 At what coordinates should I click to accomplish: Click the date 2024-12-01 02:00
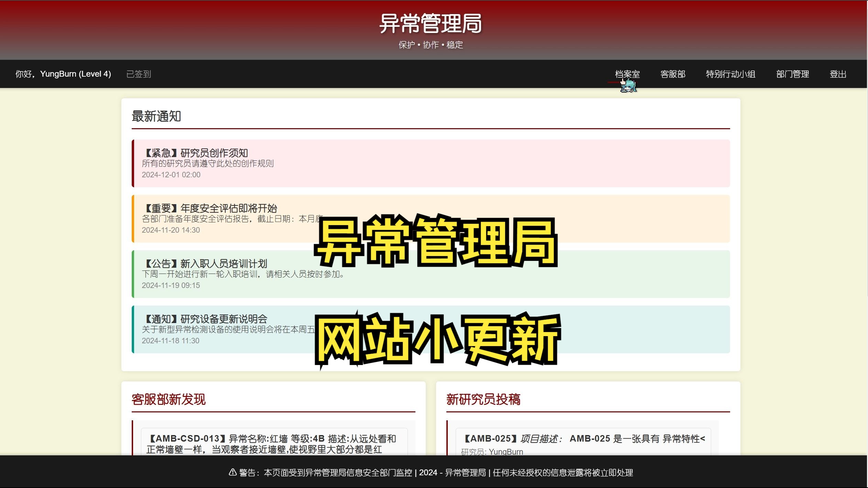click(x=171, y=175)
